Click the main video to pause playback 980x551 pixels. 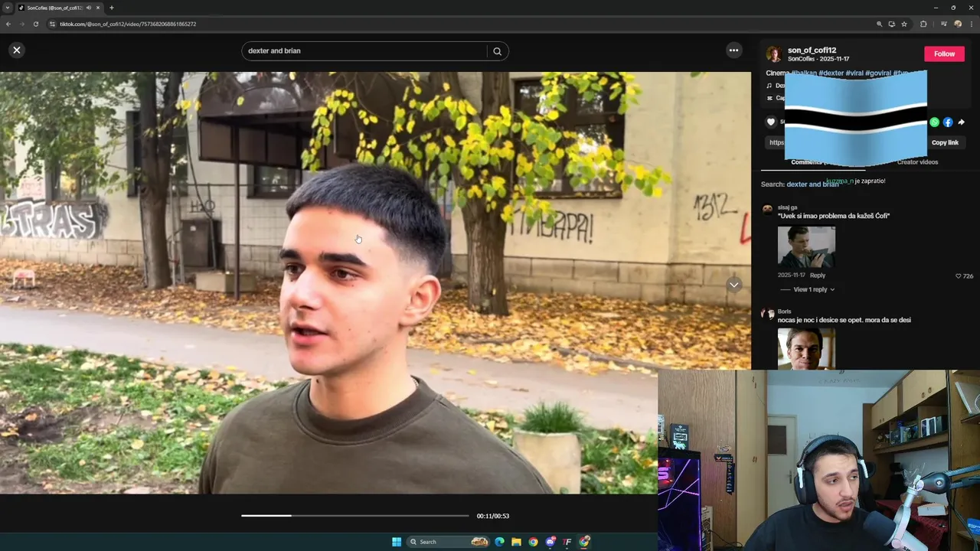375,283
